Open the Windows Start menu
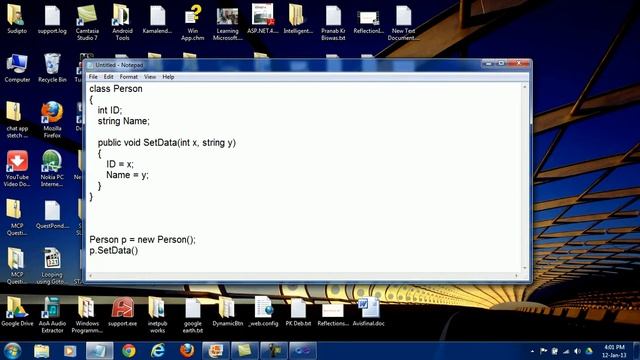 12,351
